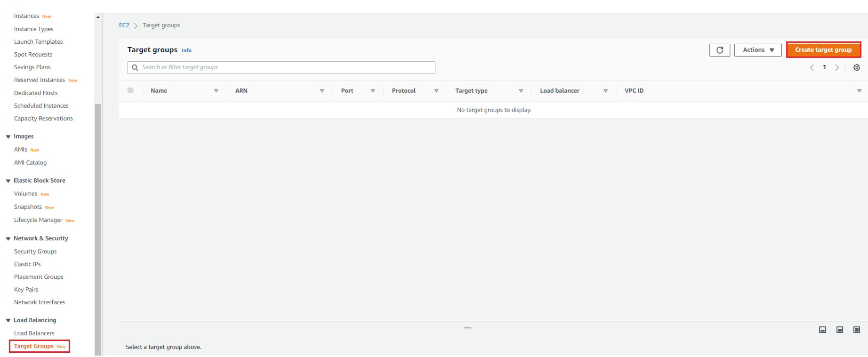
Task: Set split panel to half height
Action: pyautogui.click(x=839, y=330)
